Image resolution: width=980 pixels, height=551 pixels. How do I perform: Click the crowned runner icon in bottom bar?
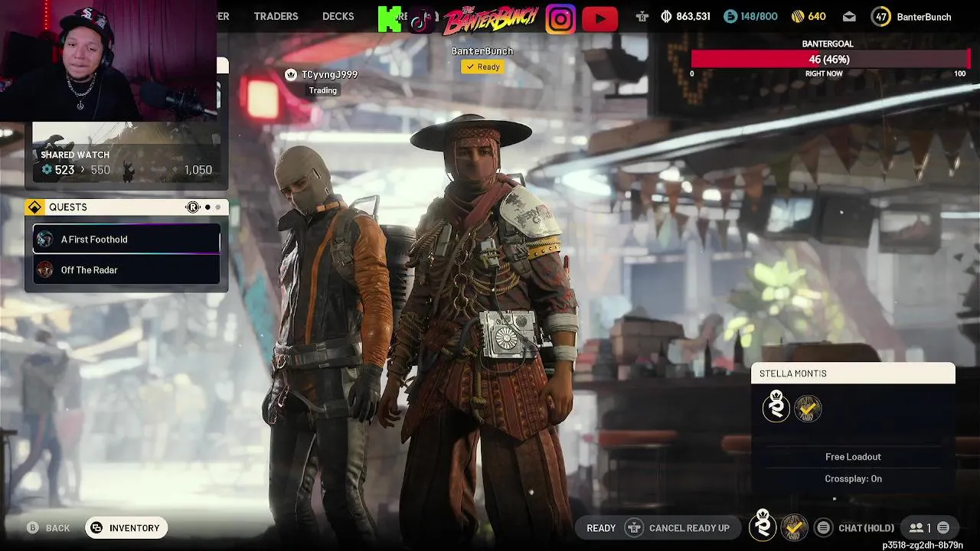tap(763, 526)
